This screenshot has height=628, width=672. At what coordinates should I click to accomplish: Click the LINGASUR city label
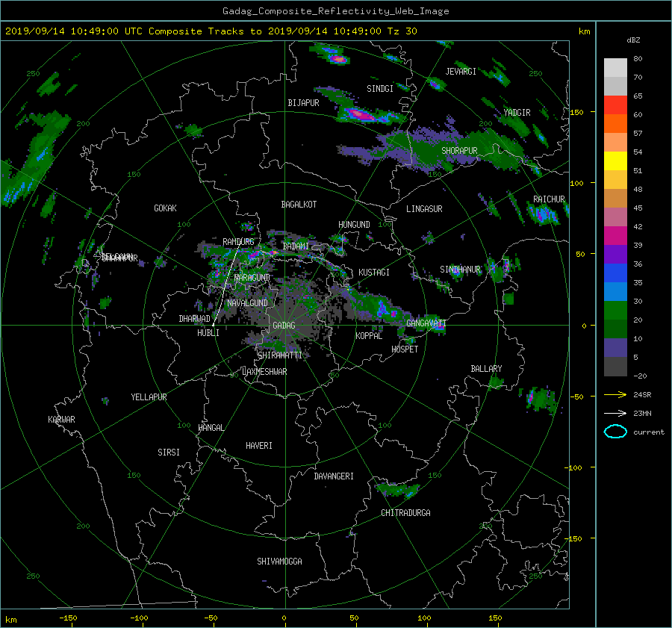coord(424,209)
